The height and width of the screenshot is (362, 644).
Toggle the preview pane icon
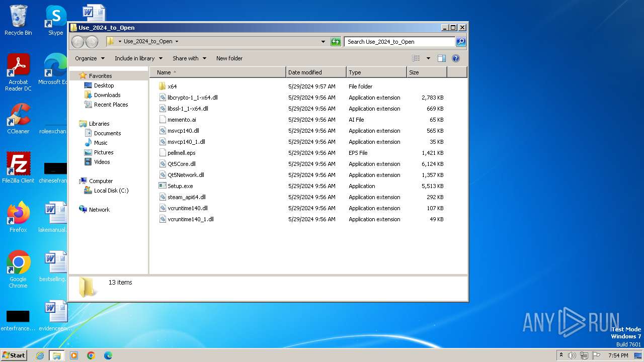coord(441,58)
